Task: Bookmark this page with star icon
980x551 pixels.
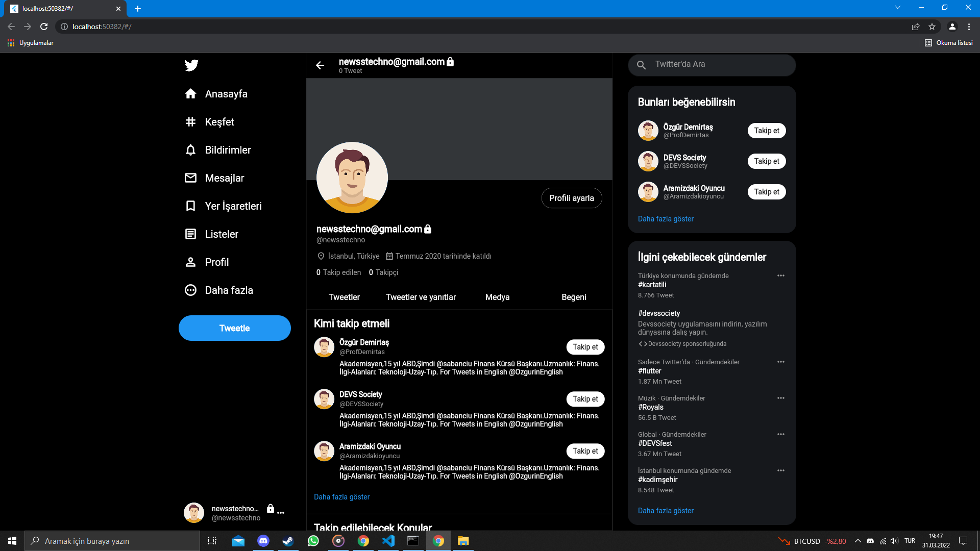Action: tap(932, 27)
